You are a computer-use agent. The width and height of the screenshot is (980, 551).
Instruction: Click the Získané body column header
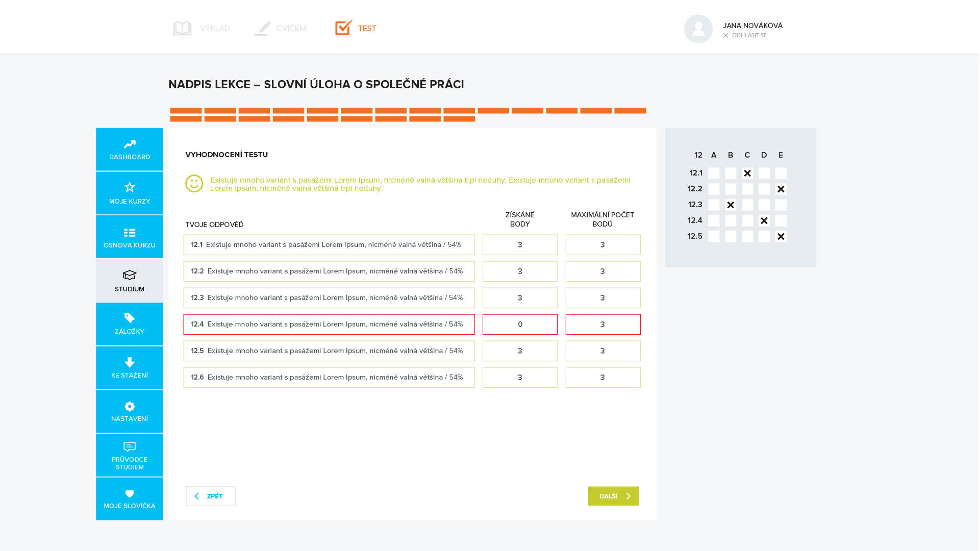pos(520,219)
